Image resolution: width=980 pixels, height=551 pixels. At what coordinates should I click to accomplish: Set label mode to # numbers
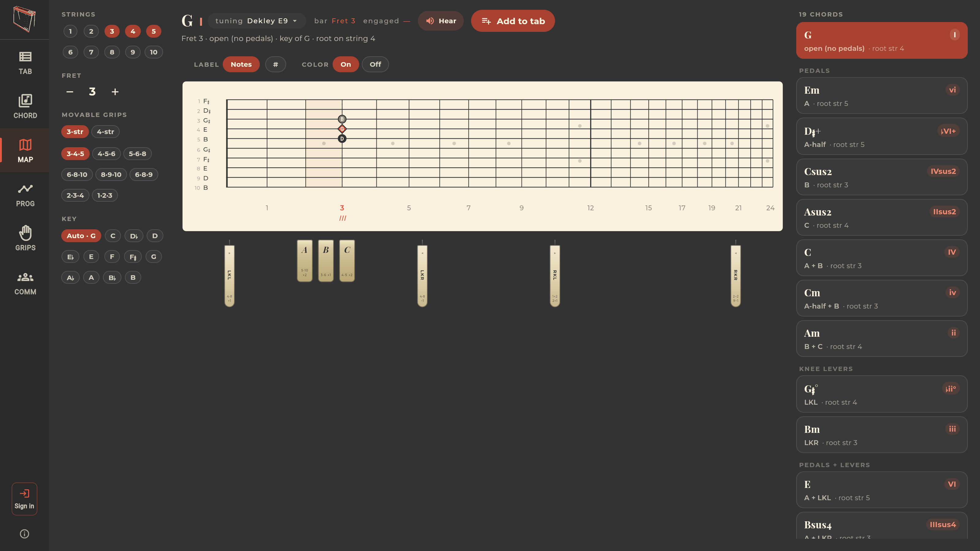pyautogui.click(x=275, y=64)
